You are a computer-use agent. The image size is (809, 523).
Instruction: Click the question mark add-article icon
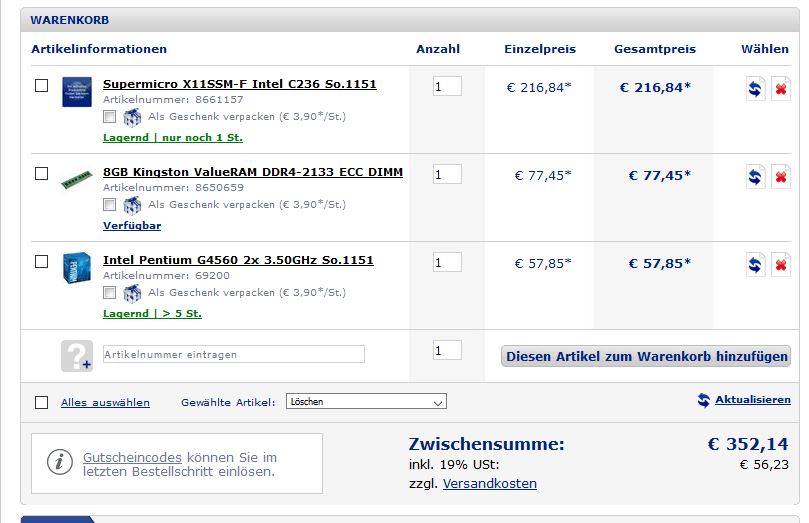pyautogui.click(x=77, y=356)
